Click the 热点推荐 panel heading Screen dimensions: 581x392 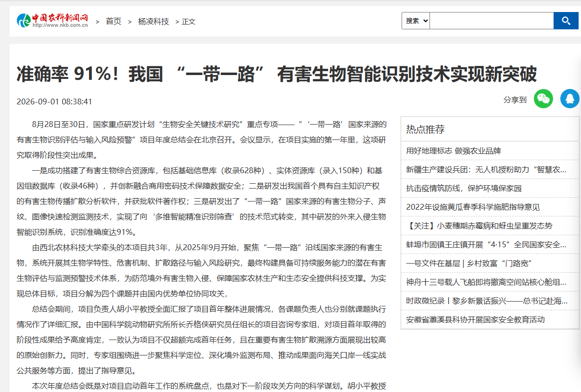pos(425,129)
